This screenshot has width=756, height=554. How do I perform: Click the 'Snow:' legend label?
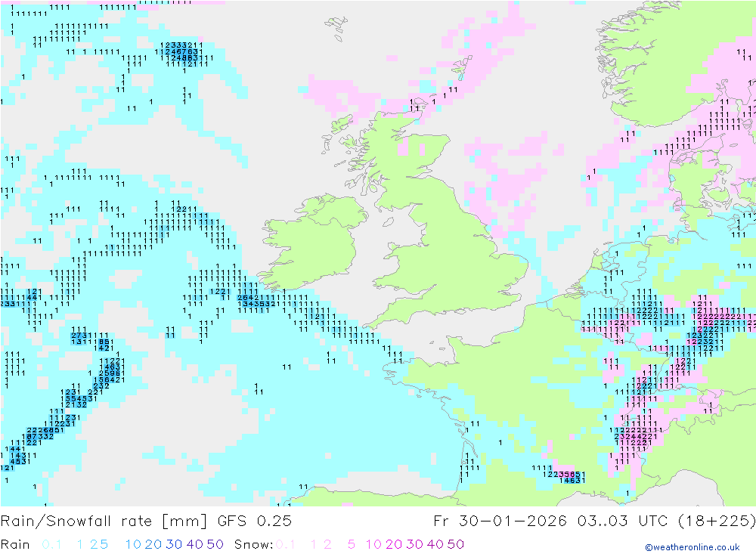[253, 544]
